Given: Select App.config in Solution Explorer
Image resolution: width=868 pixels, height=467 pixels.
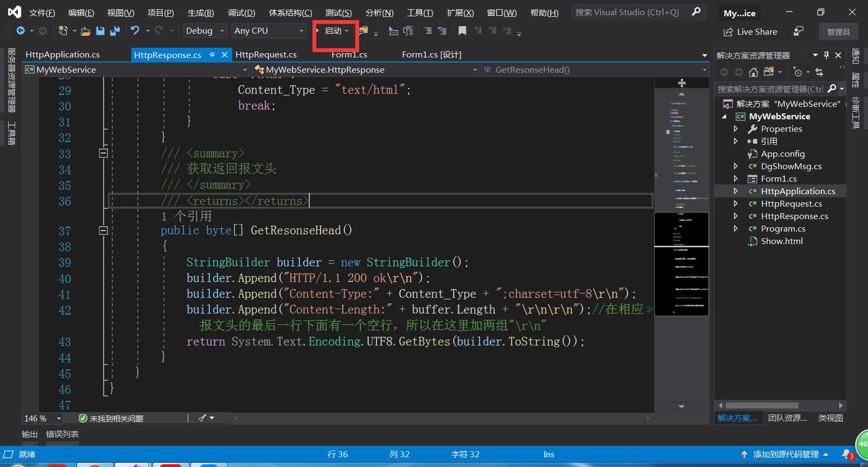Looking at the screenshot, I should (783, 154).
